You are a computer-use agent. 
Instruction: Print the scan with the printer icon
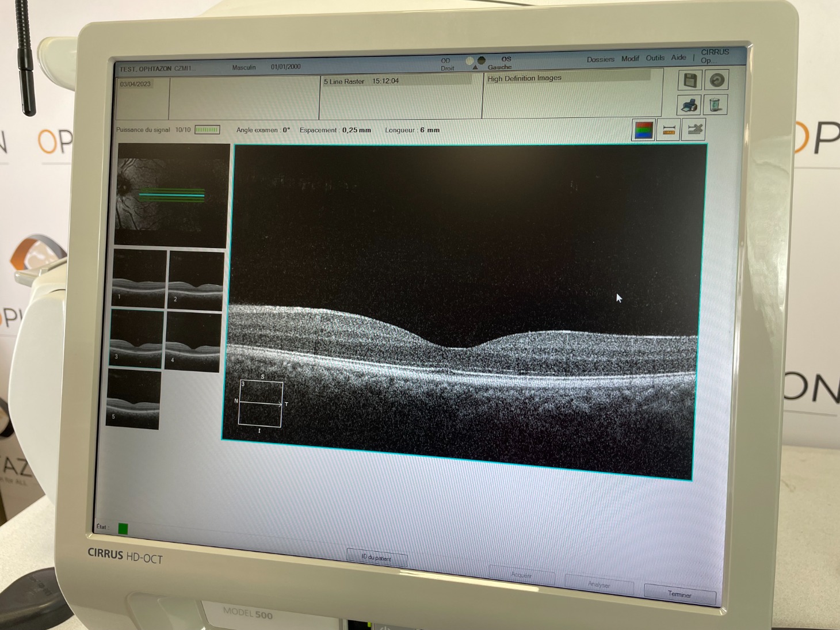689,105
